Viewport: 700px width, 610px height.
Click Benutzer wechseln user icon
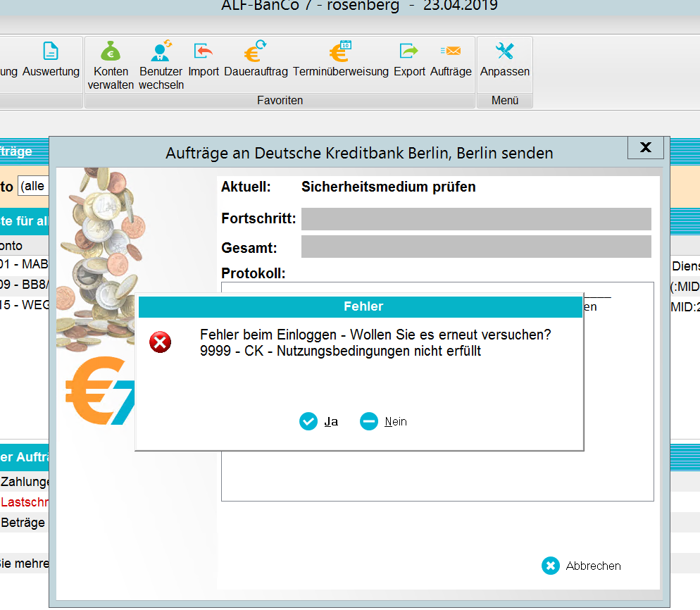pos(161,51)
